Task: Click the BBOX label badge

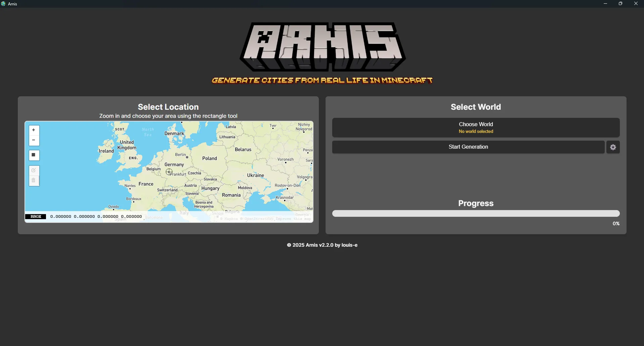Action: coord(36,217)
